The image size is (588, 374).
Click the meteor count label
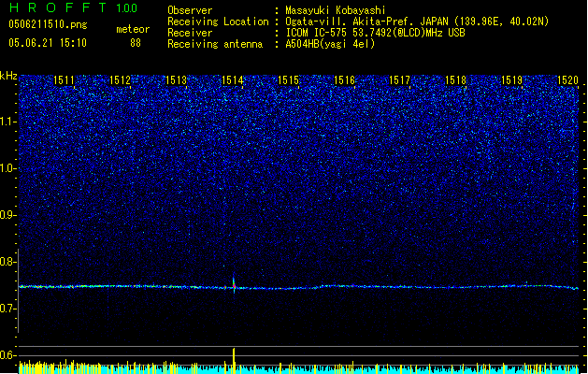click(133, 29)
